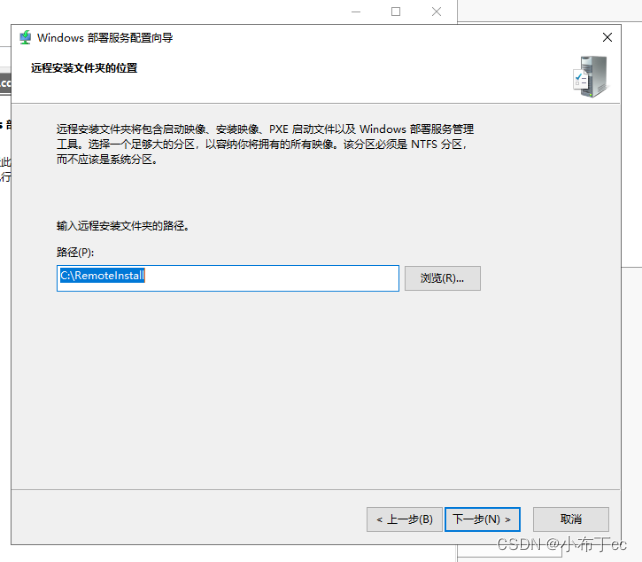
Task: Click the 路径(P) text field
Action: 228,278
